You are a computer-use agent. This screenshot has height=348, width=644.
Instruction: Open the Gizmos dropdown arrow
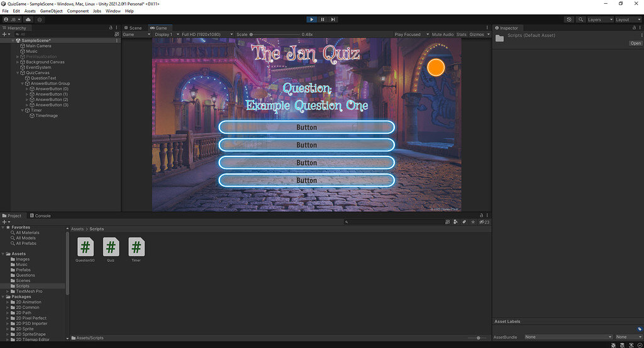coord(488,35)
